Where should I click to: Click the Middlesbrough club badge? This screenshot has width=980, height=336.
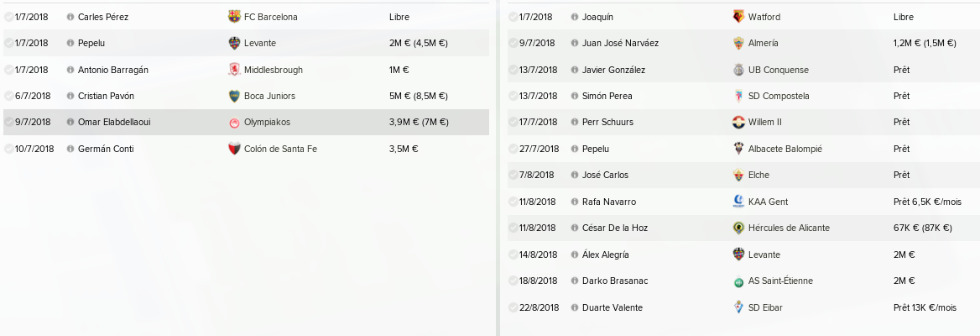[234, 70]
